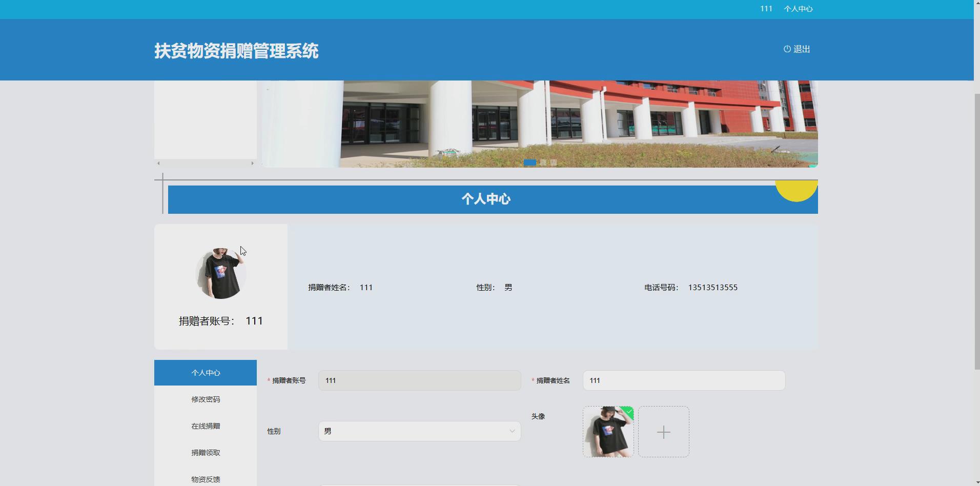Click the right arrow of the side carousel
The image size is (980, 486).
[x=252, y=163]
